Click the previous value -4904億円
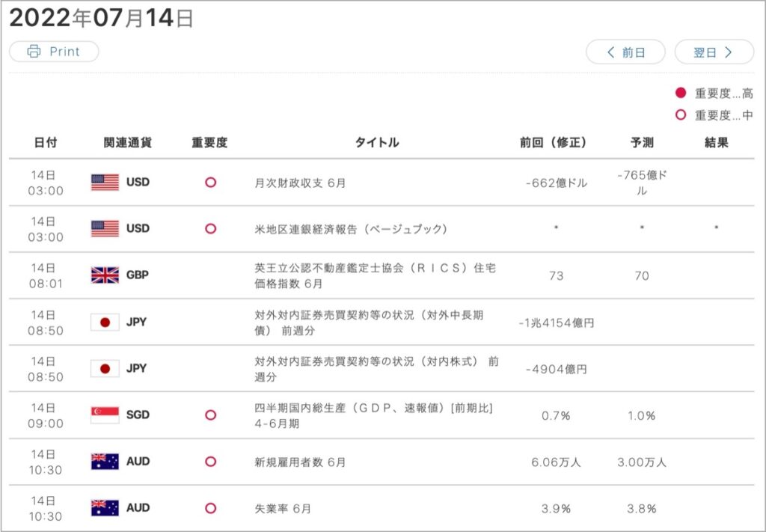This screenshot has width=766, height=532. (x=557, y=369)
